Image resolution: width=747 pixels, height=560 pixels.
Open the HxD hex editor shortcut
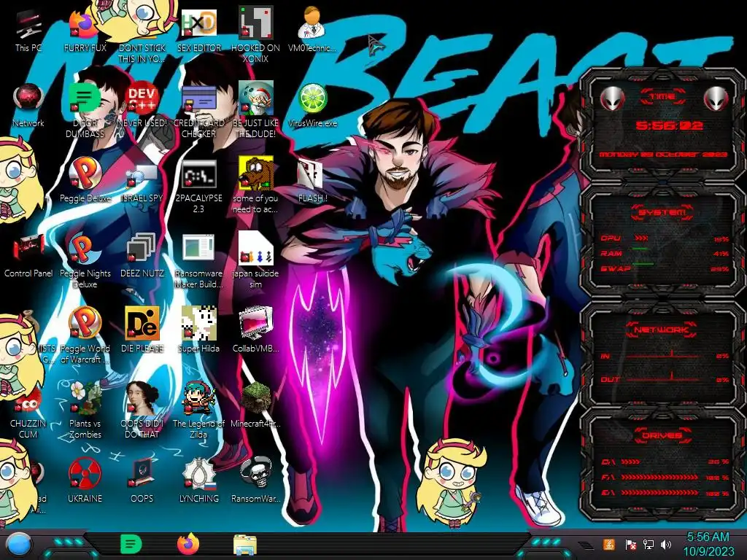pos(199,32)
